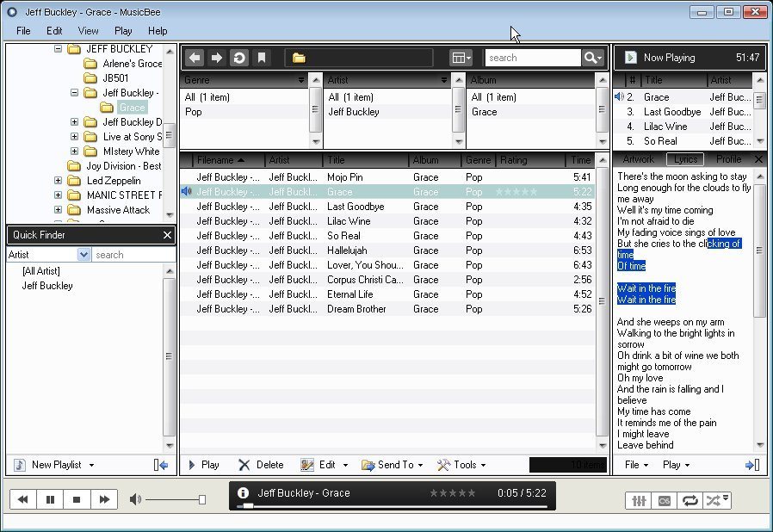Switch to the Artwork tab
773x532 pixels.
pyautogui.click(x=639, y=159)
